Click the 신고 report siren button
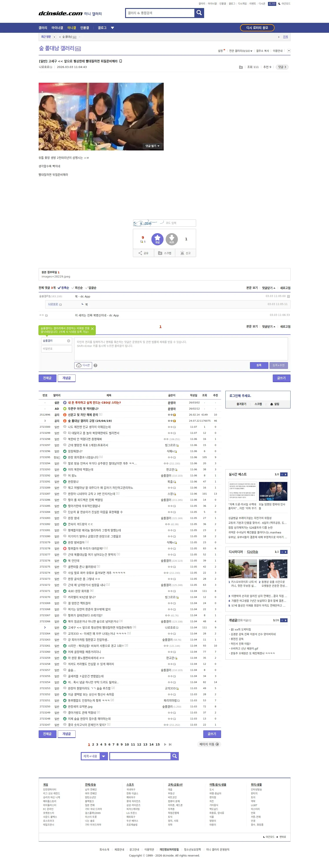Viewport: 329px width, 868px height. (185, 253)
